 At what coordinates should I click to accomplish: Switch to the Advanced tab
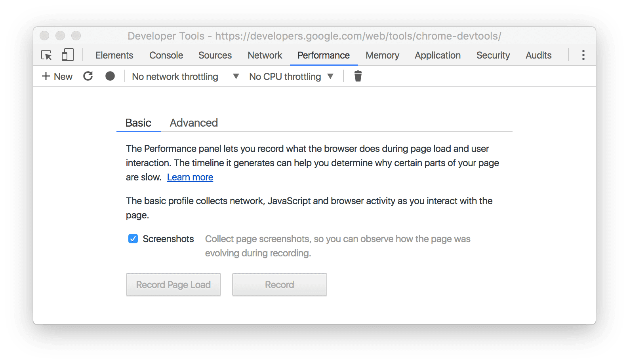[x=193, y=123]
